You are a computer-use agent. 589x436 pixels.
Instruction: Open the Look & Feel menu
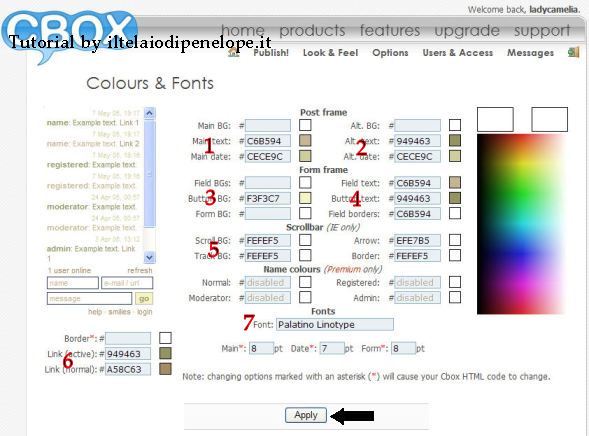(331, 53)
